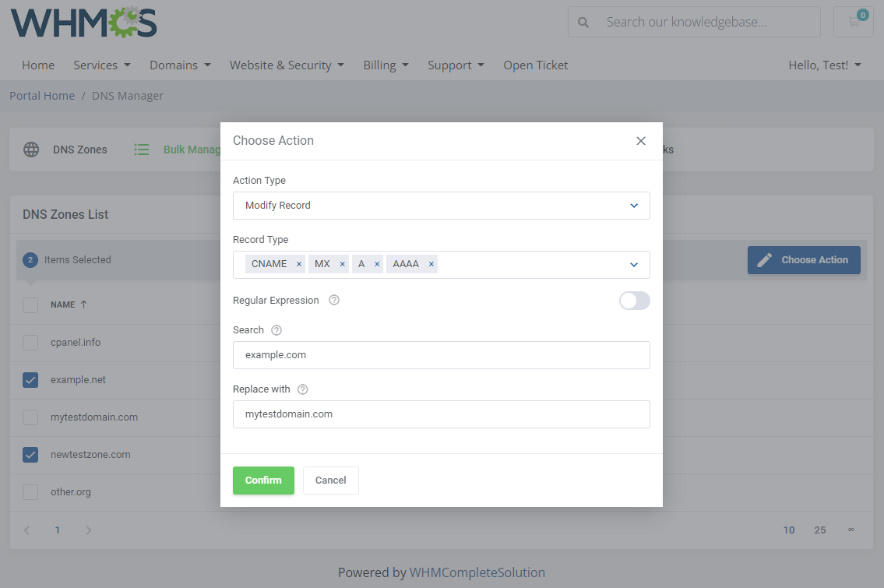Screen dimensions: 884x588
Task: Click the knowledgebase search magnifier icon
Action: coord(583,22)
